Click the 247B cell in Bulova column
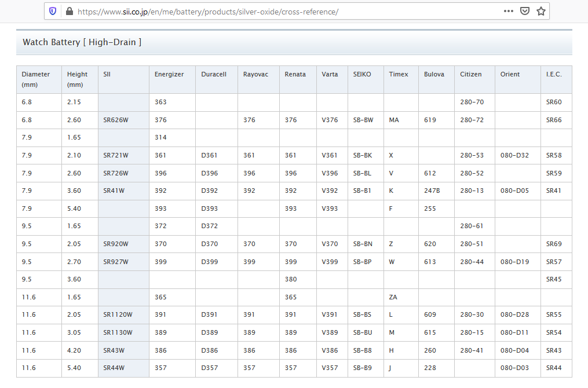The height and width of the screenshot is (388, 588). pyautogui.click(x=432, y=191)
